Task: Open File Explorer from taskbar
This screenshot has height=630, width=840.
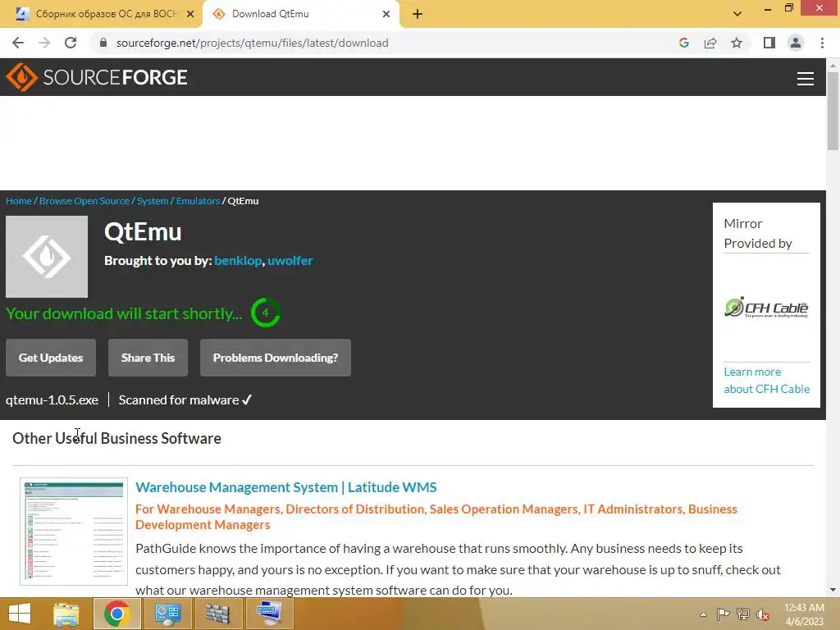Action: (66, 614)
